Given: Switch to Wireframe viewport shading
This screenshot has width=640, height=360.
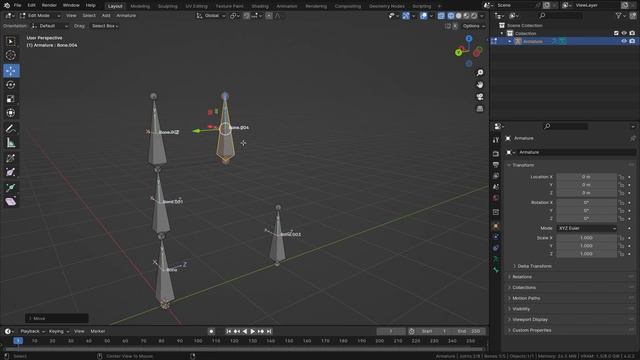Looking at the screenshot, I should (451, 16).
